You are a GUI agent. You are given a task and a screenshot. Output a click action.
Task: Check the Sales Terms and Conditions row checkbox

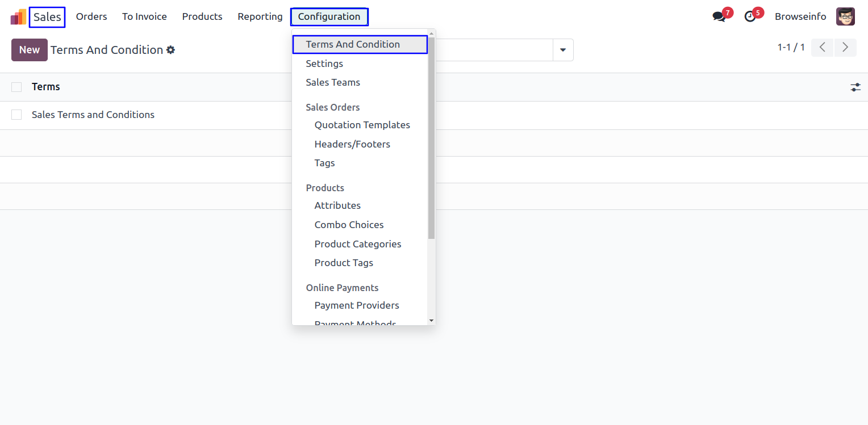point(16,115)
